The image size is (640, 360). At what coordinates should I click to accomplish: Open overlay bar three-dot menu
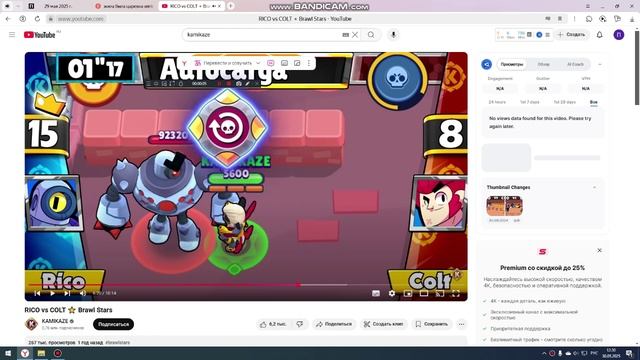coord(309,63)
